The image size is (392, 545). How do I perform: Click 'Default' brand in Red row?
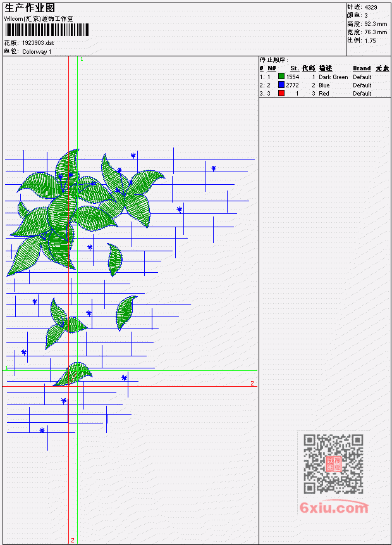(x=362, y=94)
